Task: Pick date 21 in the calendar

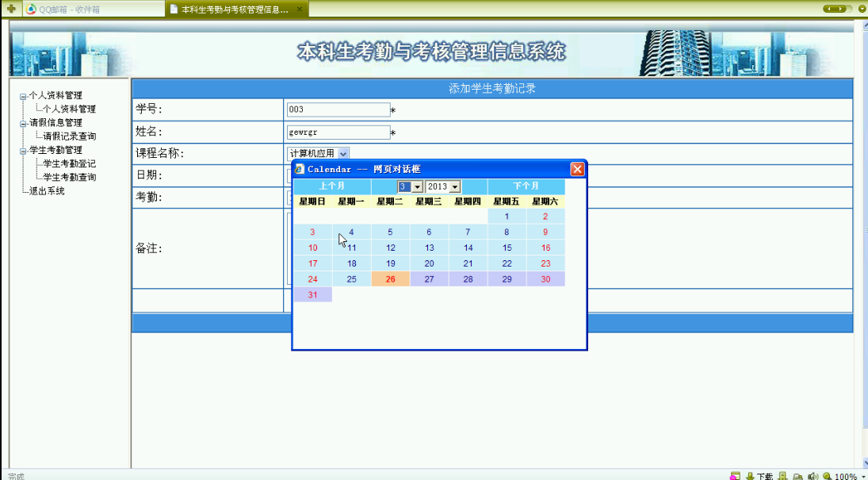Action: pos(468,263)
